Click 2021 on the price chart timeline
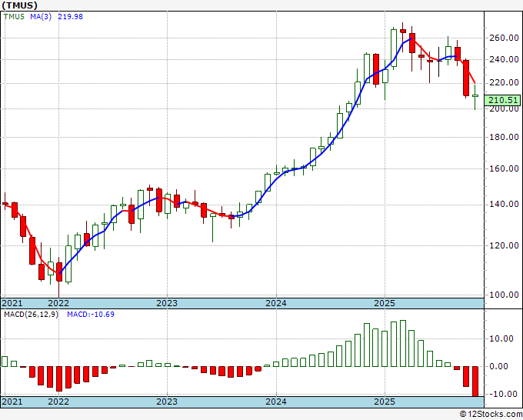Screen dimensions: 523x420 pos(12,303)
